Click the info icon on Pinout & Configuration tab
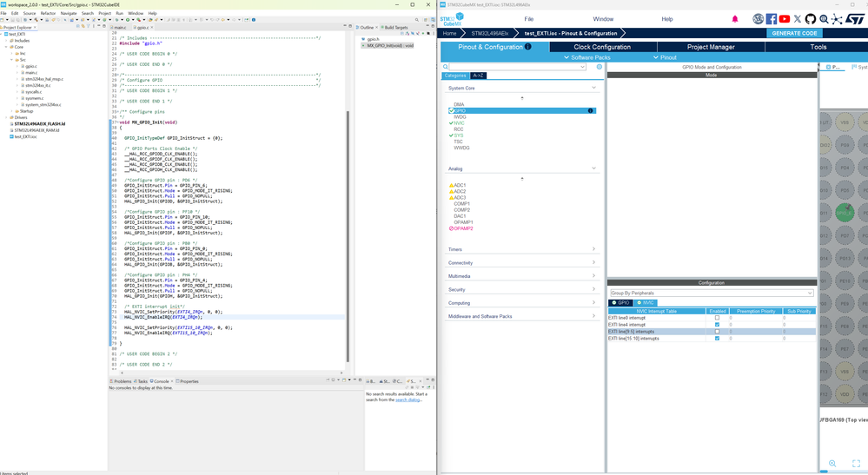868x475 pixels. tap(527, 46)
